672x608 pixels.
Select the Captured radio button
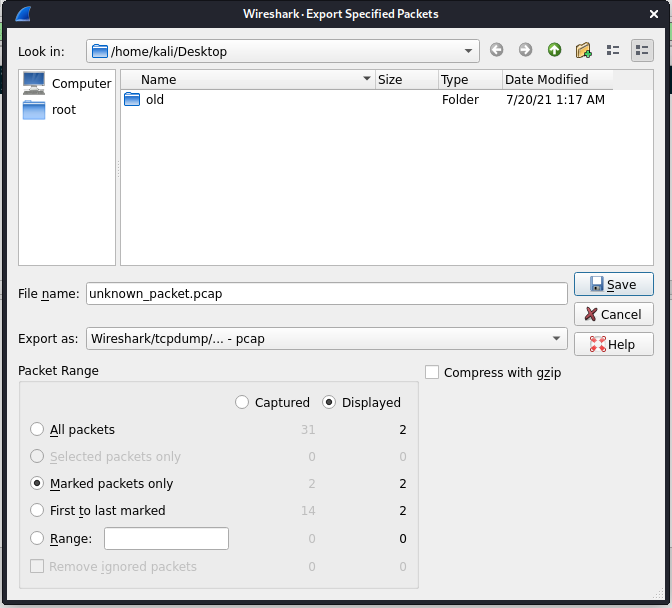pos(242,402)
